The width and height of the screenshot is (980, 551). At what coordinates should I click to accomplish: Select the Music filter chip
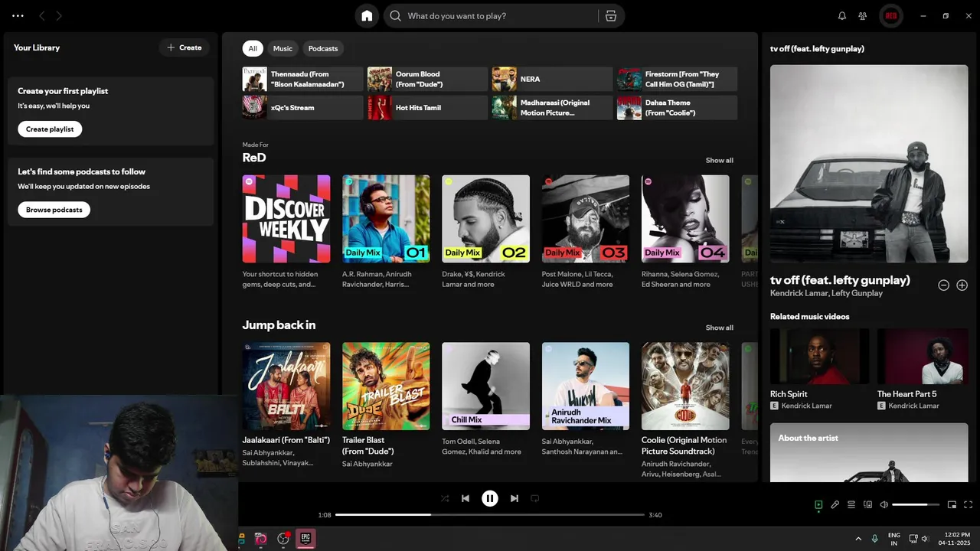tap(283, 48)
